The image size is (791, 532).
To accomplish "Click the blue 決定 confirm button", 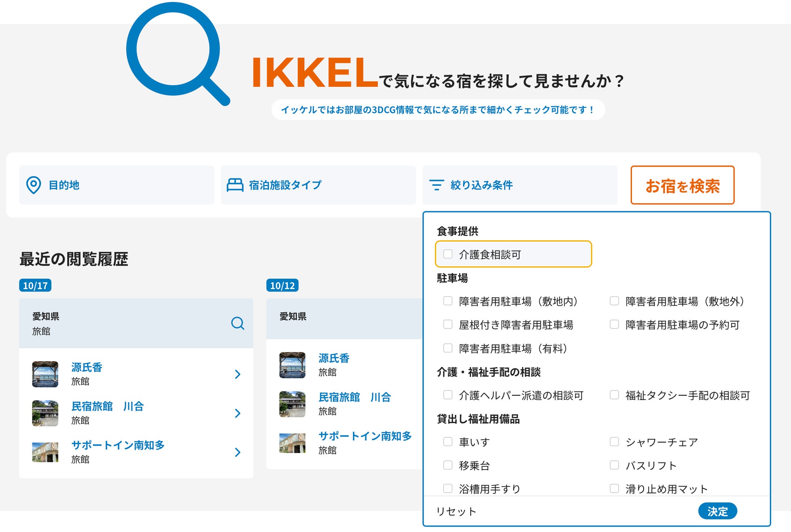I will tap(717, 511).
